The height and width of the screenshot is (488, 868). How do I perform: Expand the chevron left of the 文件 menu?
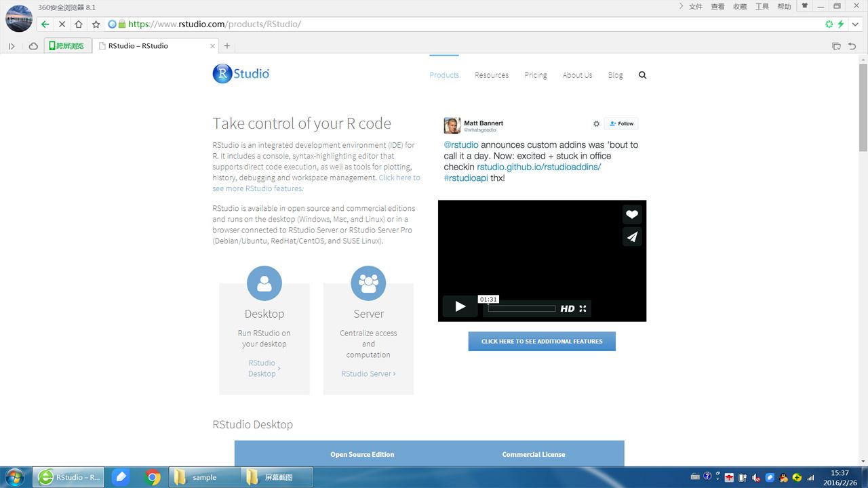(682, 6)
